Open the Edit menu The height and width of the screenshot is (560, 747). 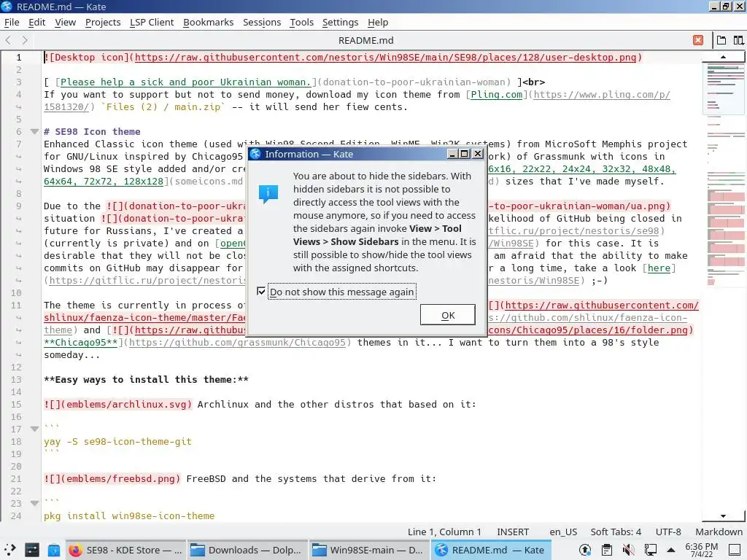click(36, 23)
